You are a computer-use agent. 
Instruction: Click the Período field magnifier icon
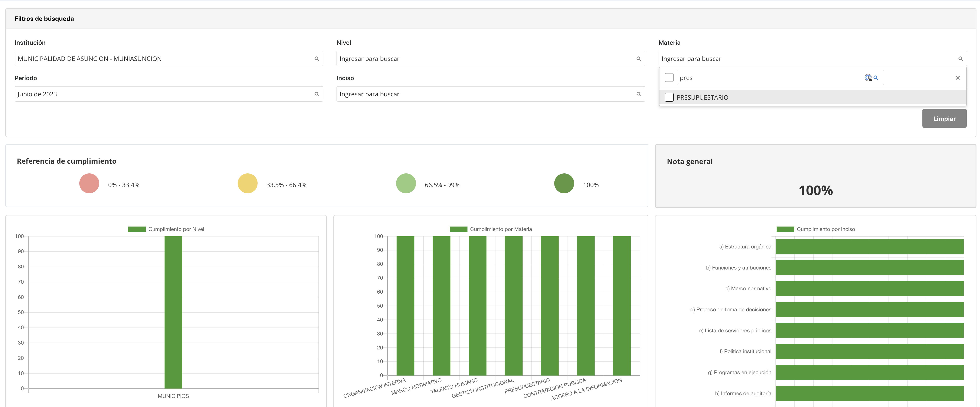coord(317,94)
